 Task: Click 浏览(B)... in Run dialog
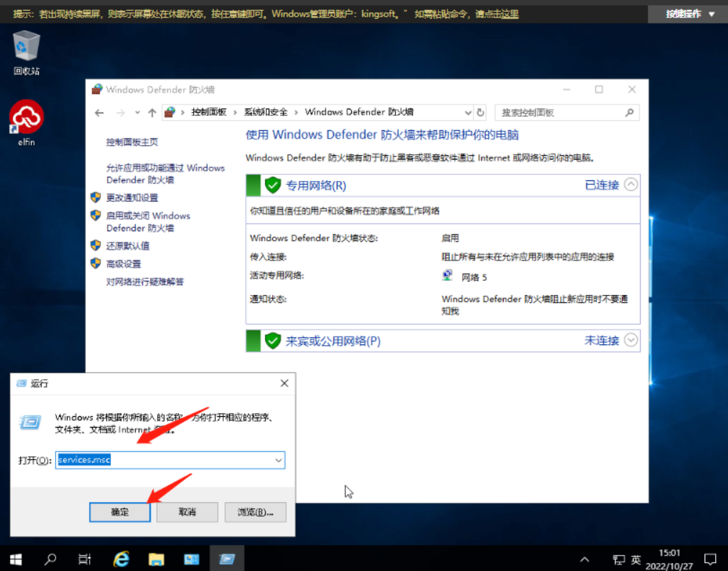[255, 512]
